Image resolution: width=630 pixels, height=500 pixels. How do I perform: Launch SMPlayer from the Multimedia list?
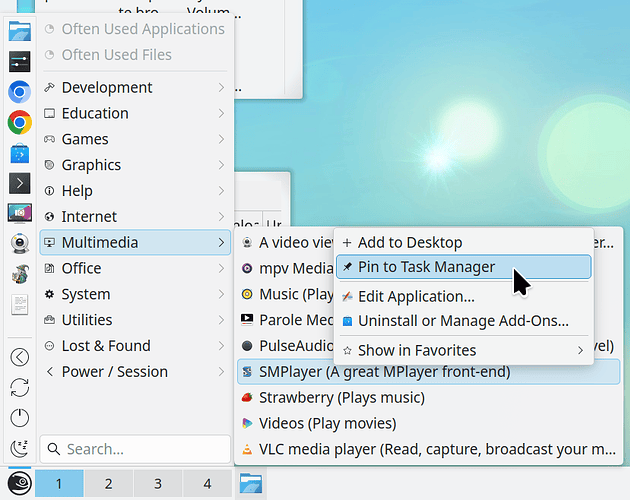428,372
